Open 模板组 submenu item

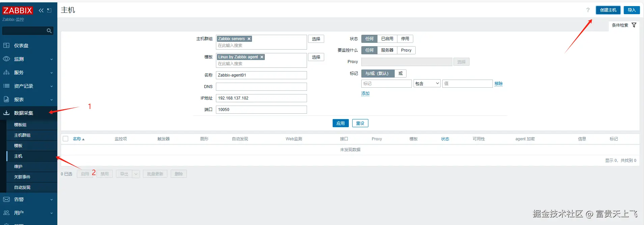tap(32, 125)
